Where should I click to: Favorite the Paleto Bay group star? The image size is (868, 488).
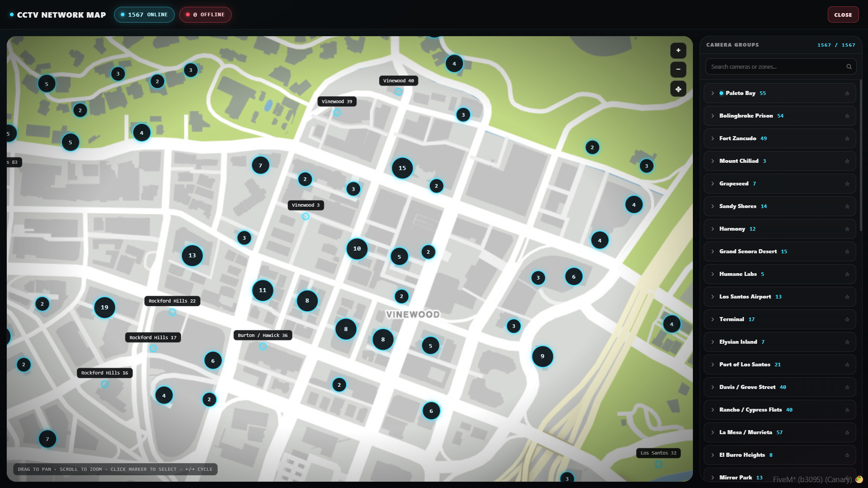(x=847, y=94)
